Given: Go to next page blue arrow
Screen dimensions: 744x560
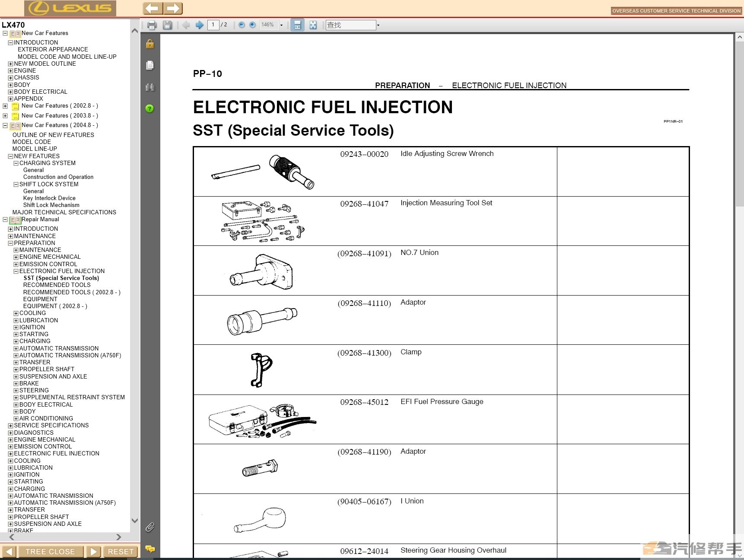Looking at the screenshot, I should [x=199, y=25].
